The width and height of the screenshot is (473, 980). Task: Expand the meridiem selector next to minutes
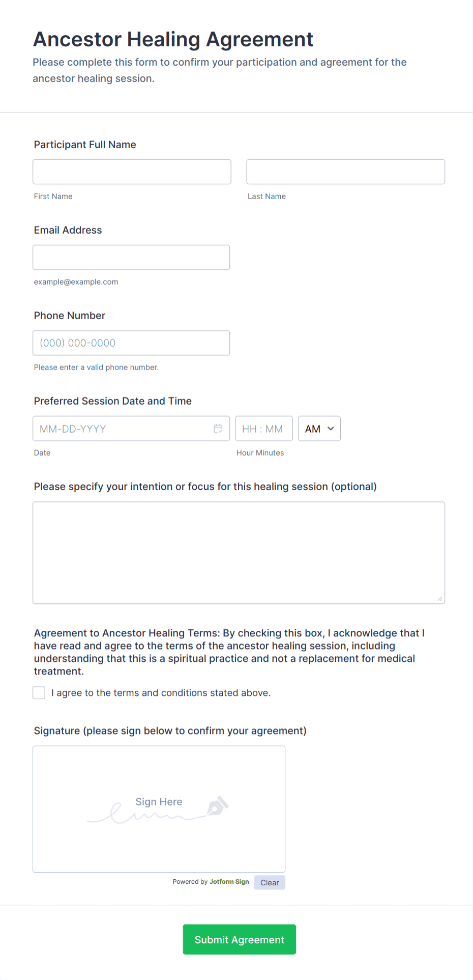click(x=319, y=428)
